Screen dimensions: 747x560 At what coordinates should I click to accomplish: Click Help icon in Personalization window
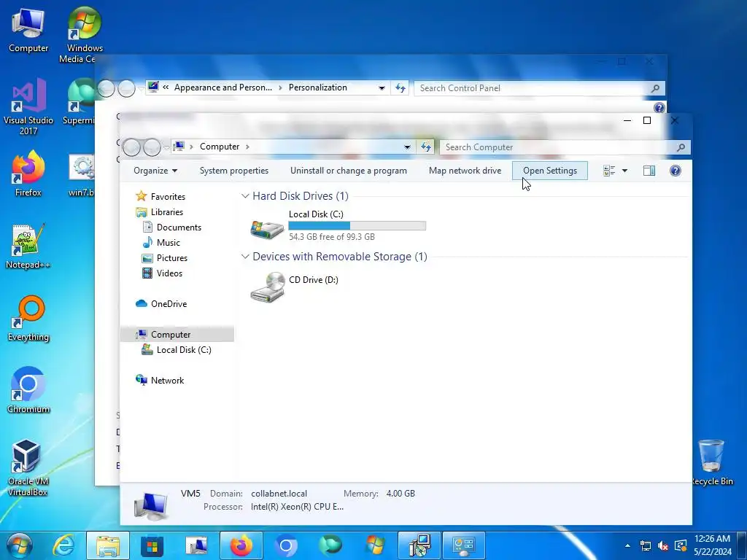[x=659, y=108]
